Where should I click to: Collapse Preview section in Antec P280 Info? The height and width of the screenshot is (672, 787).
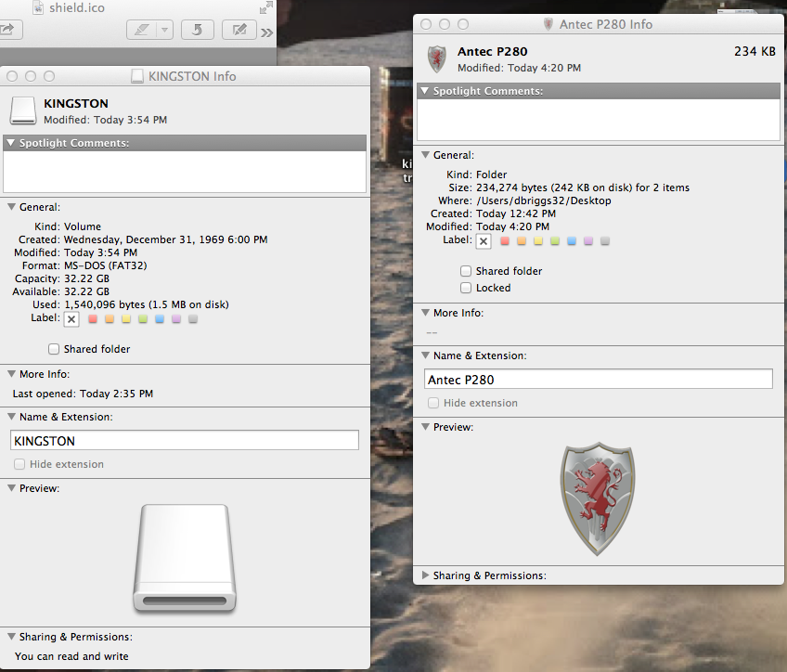tap(425, 427)
